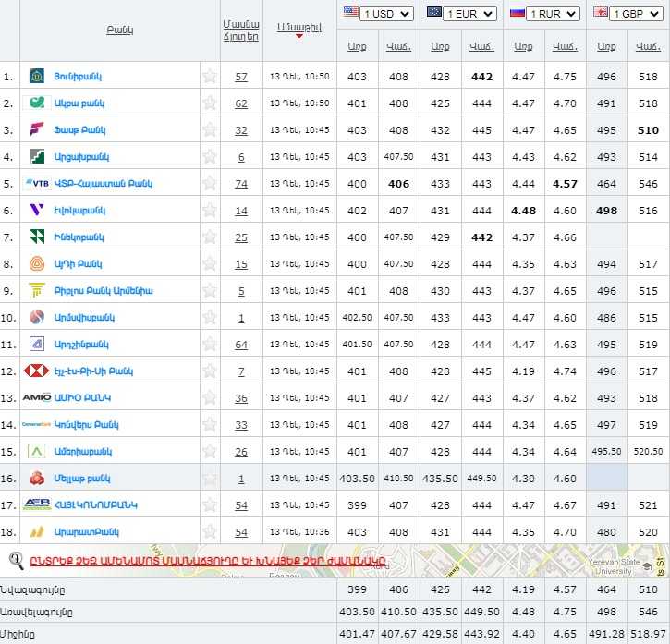Click the Unibank logo icon in row 1
This screenshot has height=644, width=670.
click(x=37, y=77)
